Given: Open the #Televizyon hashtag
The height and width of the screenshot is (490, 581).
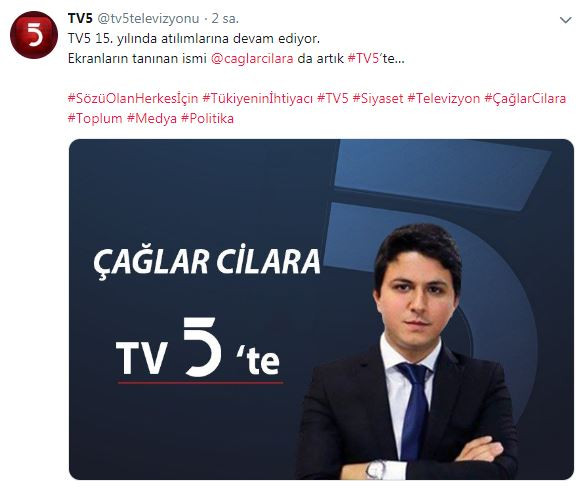Looking at the screenshot, I should click(444, 98).
